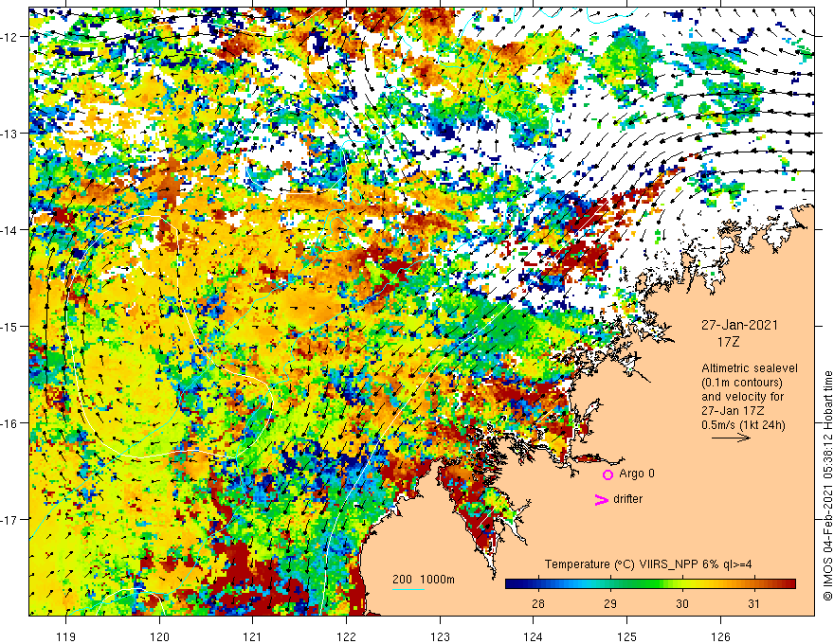Image resolution: width=834 pixels, height=644 pixels.
Task: Click the '27-Jan-2021' date text
Action: coord(739,325)
